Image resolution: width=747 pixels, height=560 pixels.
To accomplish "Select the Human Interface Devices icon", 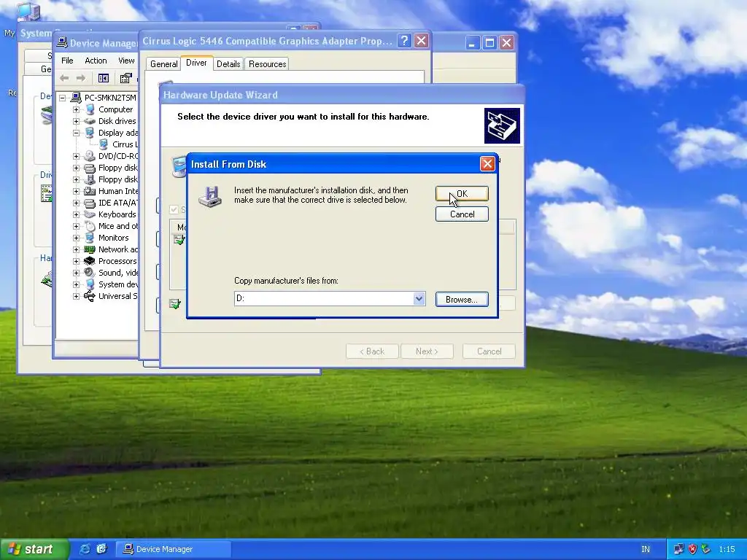I will pyautogui.click(x=90, y=191).
